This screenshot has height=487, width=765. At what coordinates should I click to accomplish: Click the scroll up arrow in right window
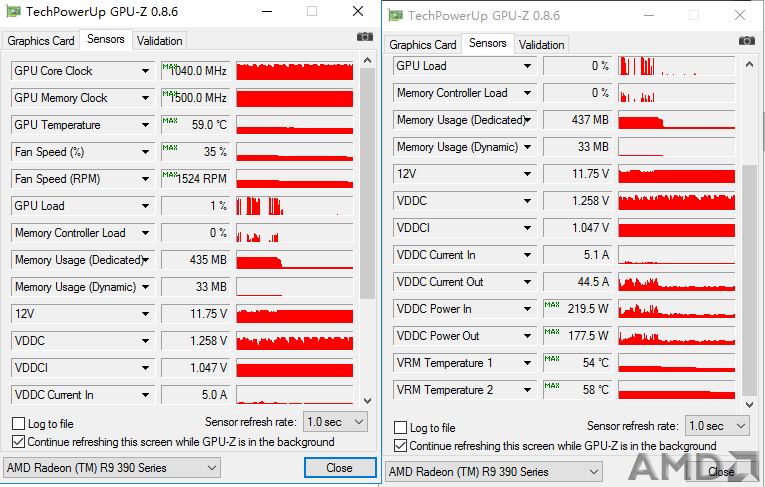(x=749, y=64)
